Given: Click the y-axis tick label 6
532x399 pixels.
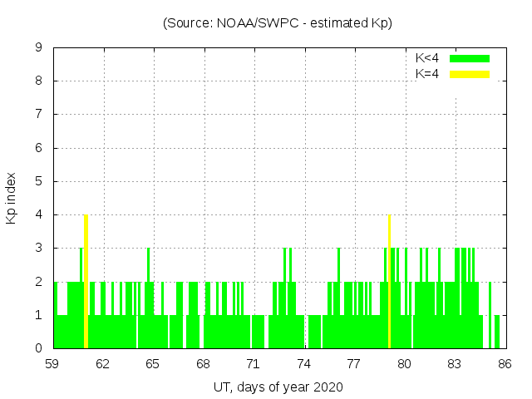Looking at the screenshot, I should [39, 148].
